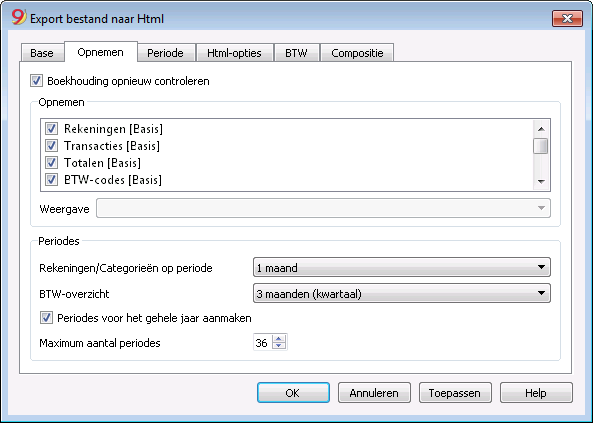Open the Rekeningen/Categorieën op periode dropdown

pyautogui.click(x=402, y=267)
